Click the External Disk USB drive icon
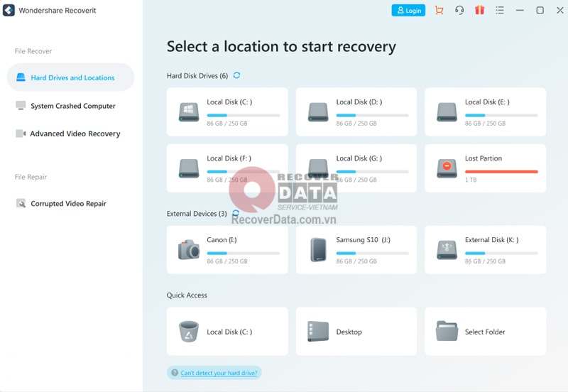This screenshot has width=568, height=392. (x=447, y=250)
